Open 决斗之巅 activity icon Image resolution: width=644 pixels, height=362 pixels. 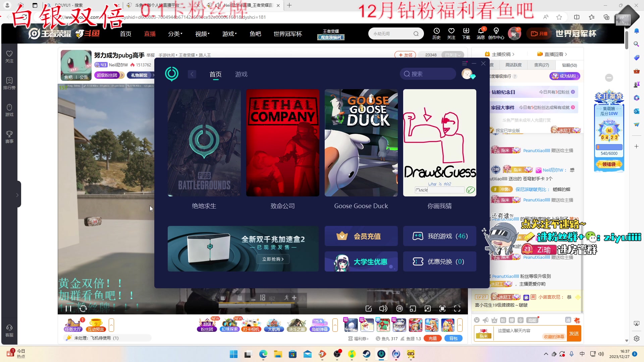pos(297,325)
